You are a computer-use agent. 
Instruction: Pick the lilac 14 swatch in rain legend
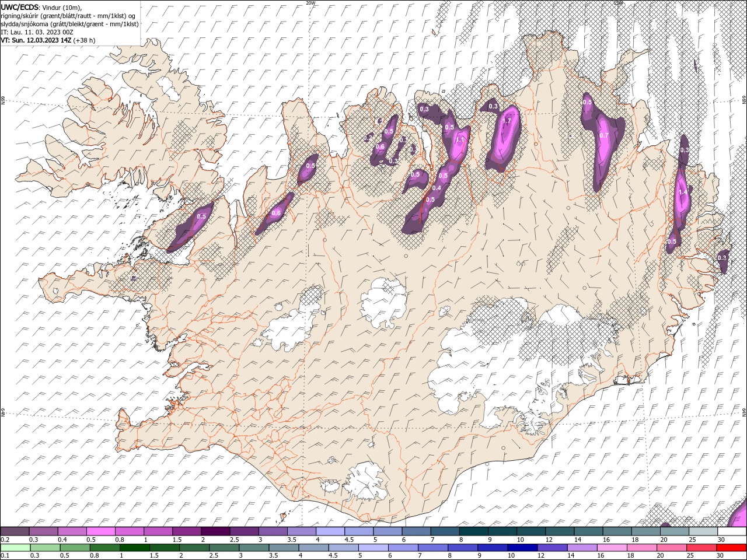pyautogui.click(x=582, y=548)
